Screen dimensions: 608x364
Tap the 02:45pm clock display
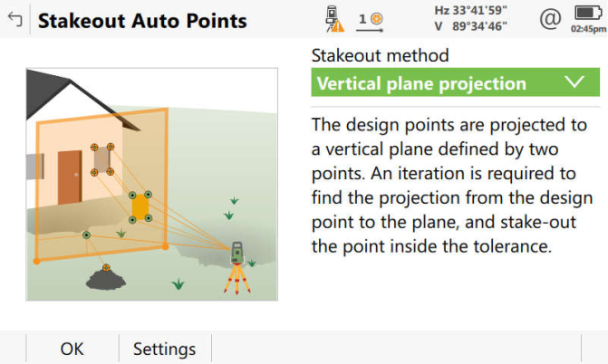click(x=588, y=29)
